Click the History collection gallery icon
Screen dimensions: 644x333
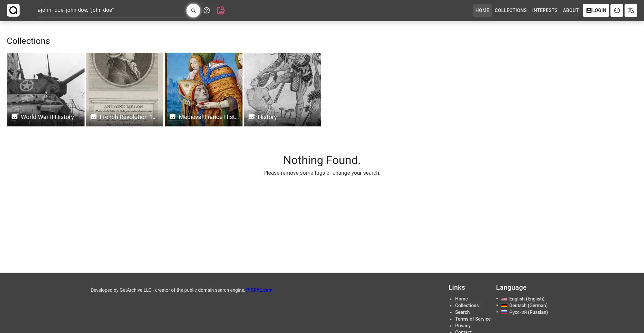pos(251,117)
